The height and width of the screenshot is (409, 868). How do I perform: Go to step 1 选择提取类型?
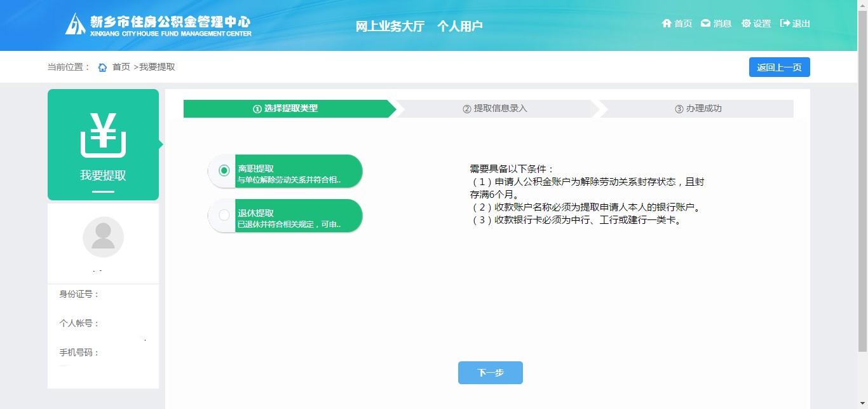click(x=285, y=109)
